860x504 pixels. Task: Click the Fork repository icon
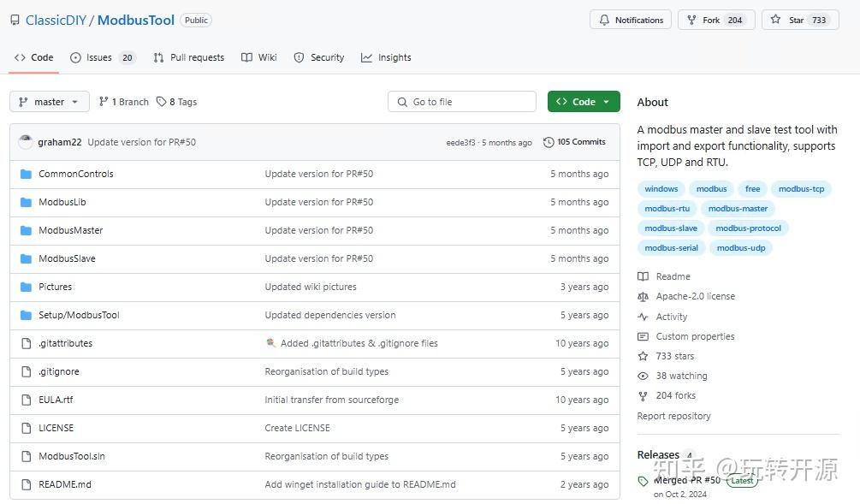(692, 20)
